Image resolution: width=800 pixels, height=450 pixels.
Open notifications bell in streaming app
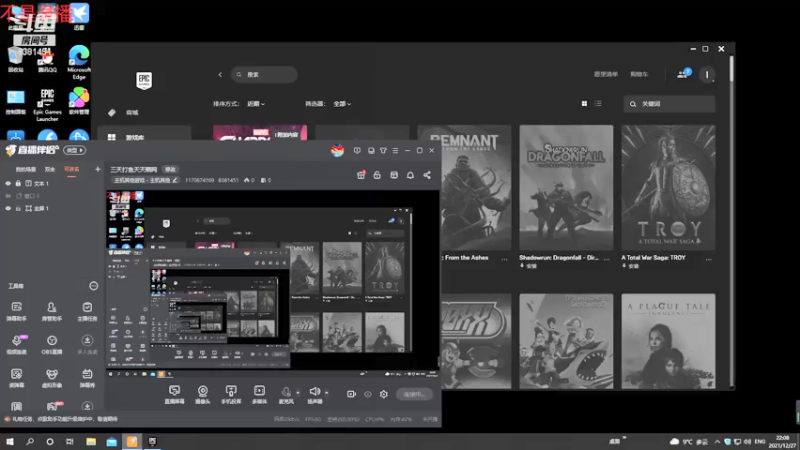(x=410, y=175)
